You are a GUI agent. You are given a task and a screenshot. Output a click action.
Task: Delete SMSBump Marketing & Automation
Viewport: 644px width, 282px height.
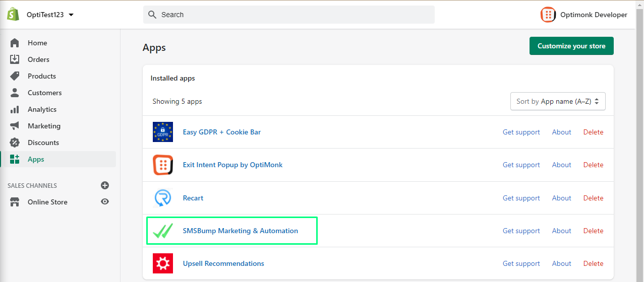click(593, 231)
